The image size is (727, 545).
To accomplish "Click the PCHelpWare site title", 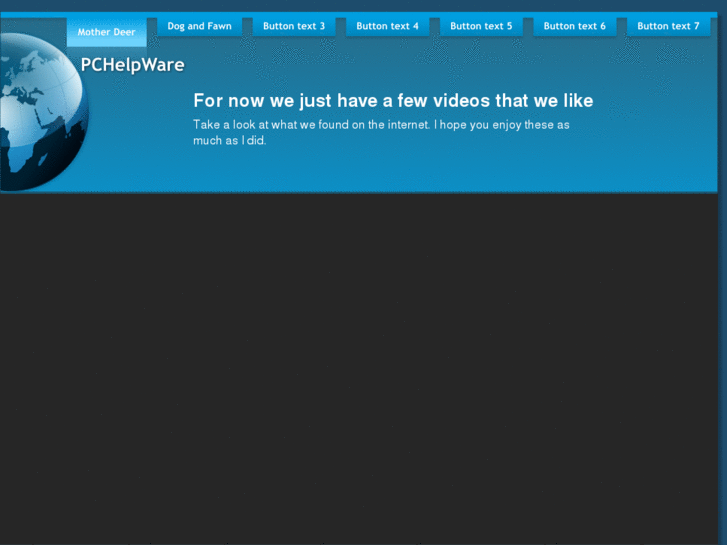I will point(133,65).
